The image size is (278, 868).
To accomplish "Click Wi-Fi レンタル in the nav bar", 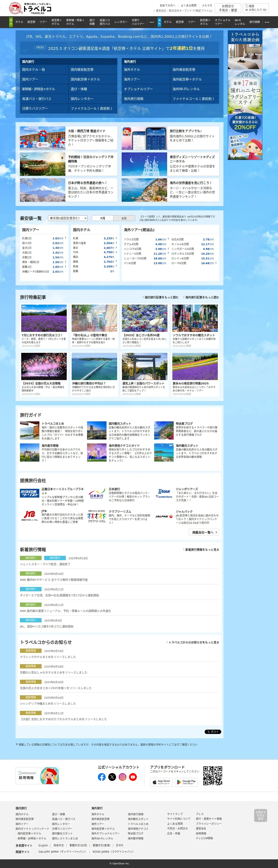I will [x=239, y=22].
